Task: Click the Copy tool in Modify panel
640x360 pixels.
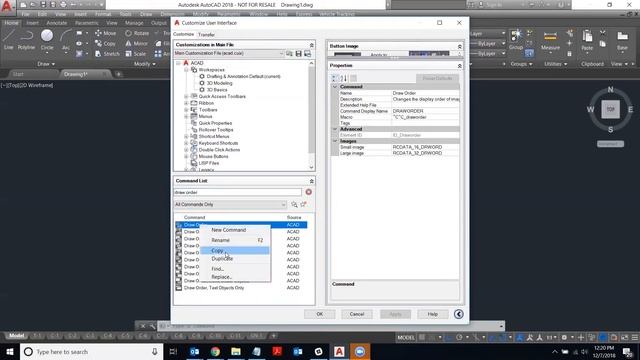Action: (x=105, y=43)
